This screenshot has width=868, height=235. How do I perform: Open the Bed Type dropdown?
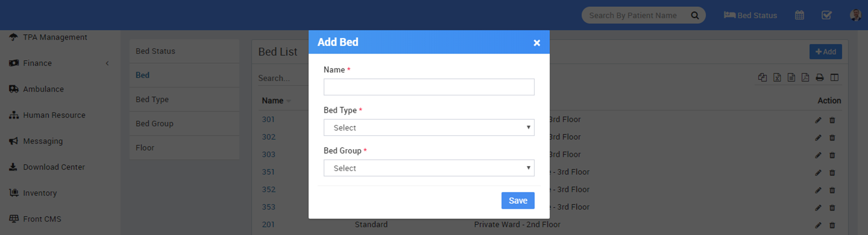[429, 127]
